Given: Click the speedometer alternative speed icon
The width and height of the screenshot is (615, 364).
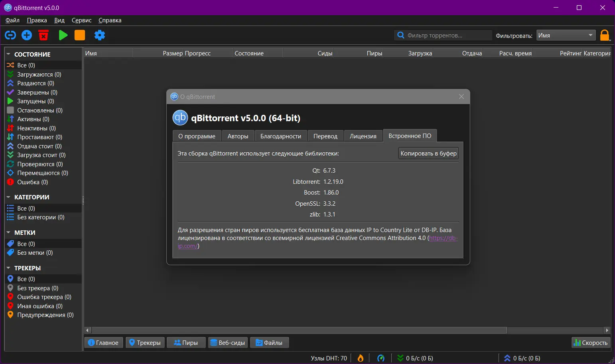Looking at the screenshot, I should (381, 358).
